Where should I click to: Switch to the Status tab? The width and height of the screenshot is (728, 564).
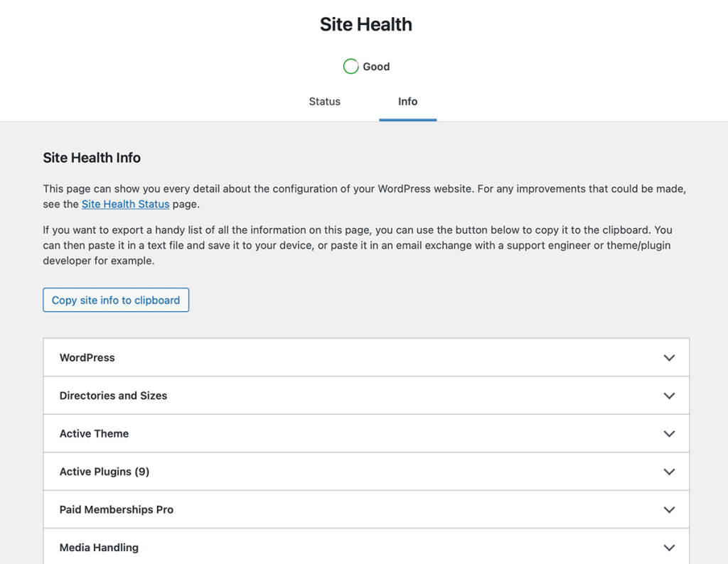coord(324,102)
